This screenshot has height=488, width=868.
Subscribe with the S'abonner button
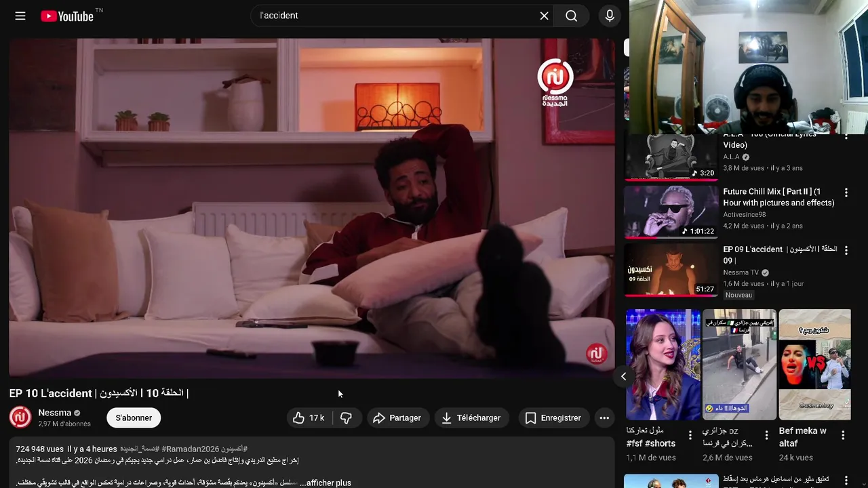(134, 418)
